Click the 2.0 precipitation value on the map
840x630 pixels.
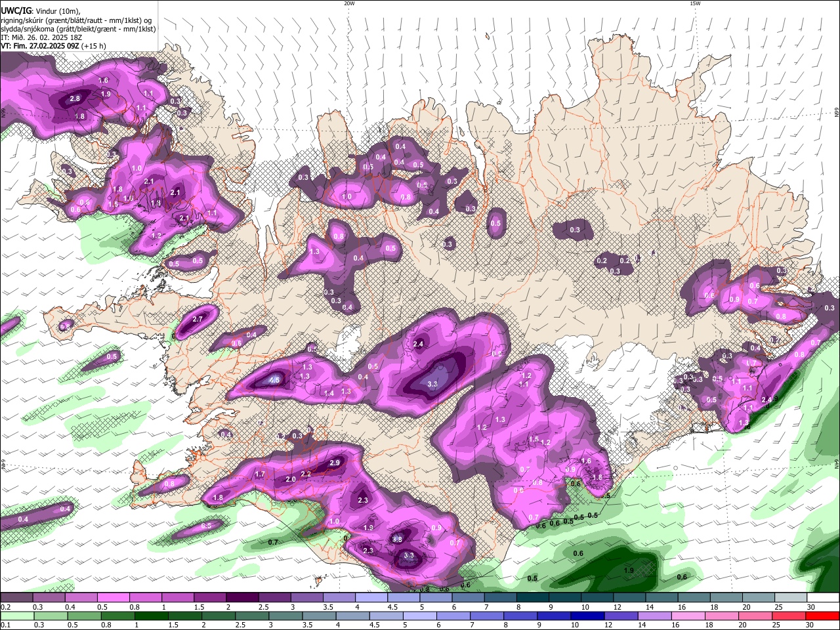coord(291,479)
